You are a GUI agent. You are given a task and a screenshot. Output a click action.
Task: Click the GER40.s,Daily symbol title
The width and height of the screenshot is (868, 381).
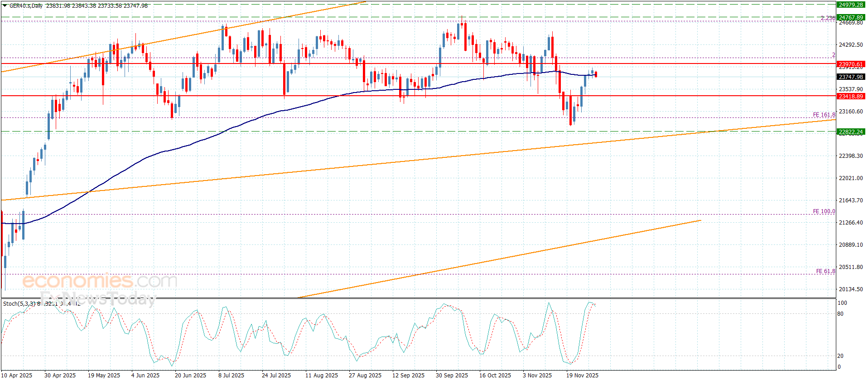click(26, 6)
